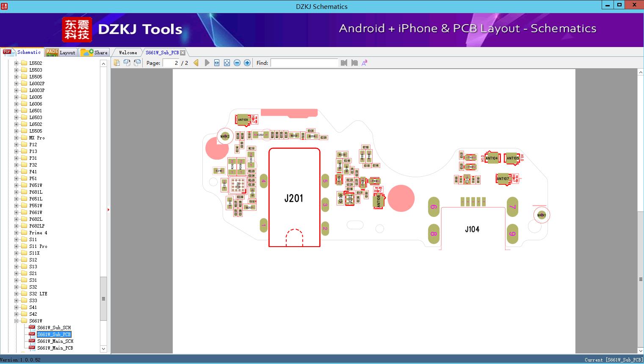This screenshot has width=644, height=364.
Task: Expand the L6002P folder
Action: click(x=17, y=83)
